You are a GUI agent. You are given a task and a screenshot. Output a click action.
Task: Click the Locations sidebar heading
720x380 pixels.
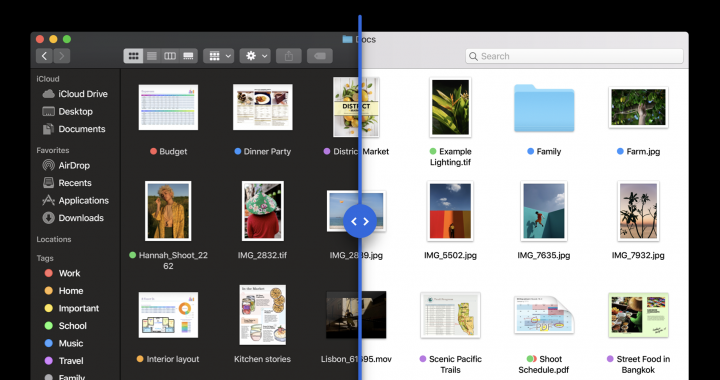pos(54,239)
